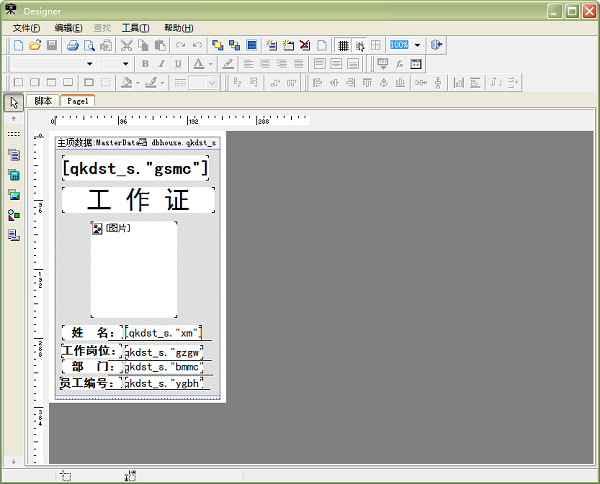Toggle show grid button
Viewport: 600px width, 484px height.
(x=343, y=45)
